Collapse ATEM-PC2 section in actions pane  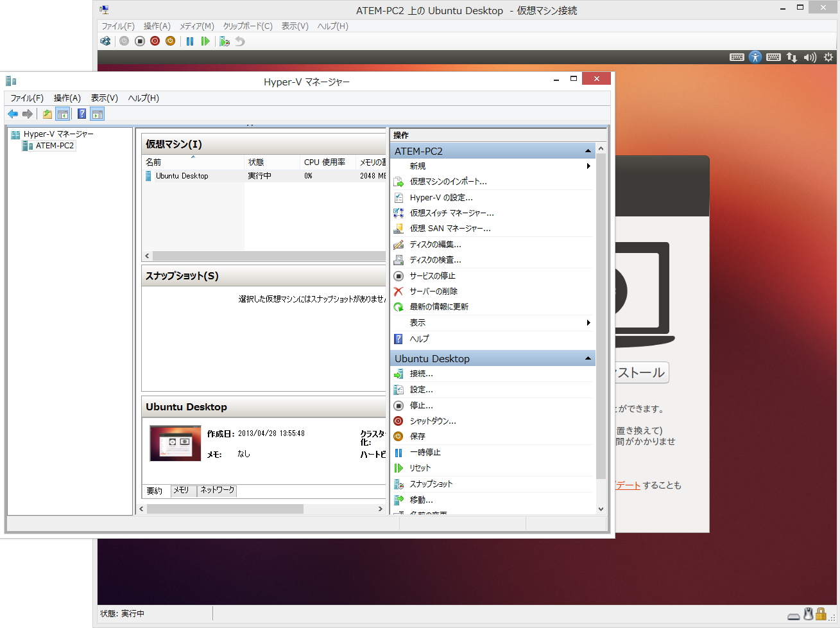coord(588,151)
